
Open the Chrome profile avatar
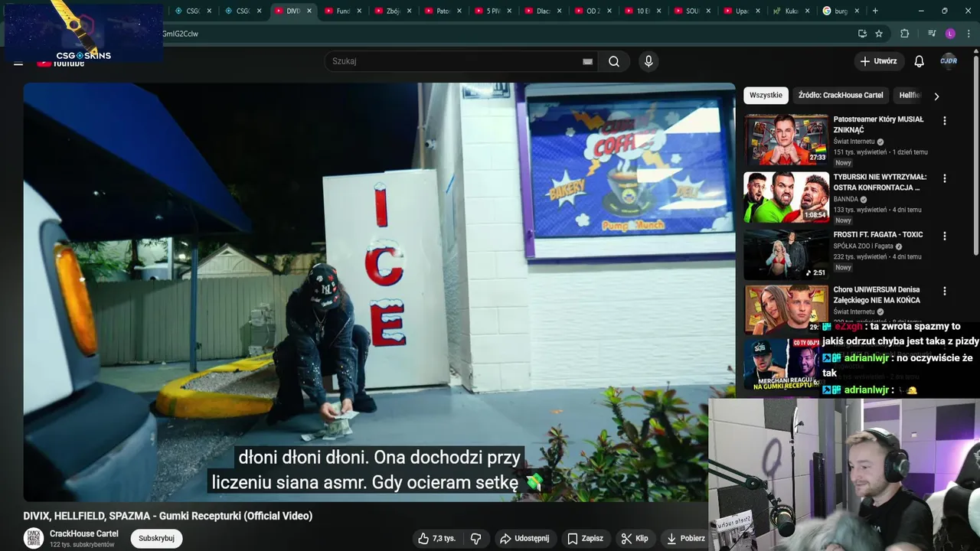coord(950,34)
